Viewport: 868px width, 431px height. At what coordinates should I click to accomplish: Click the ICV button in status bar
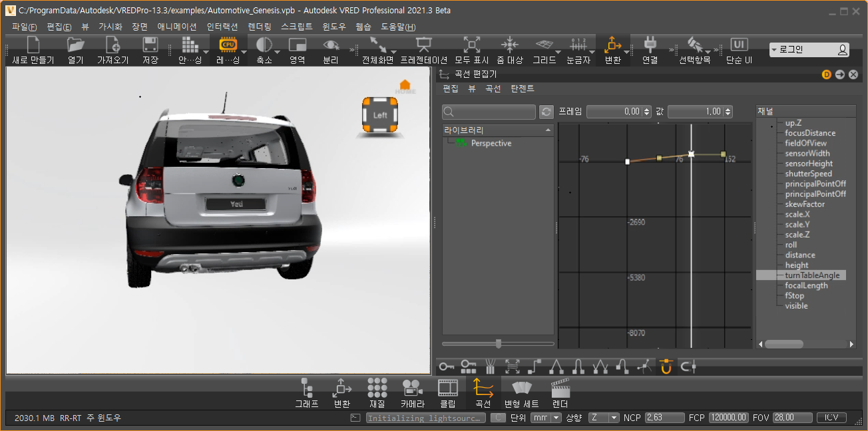[831, 418]
